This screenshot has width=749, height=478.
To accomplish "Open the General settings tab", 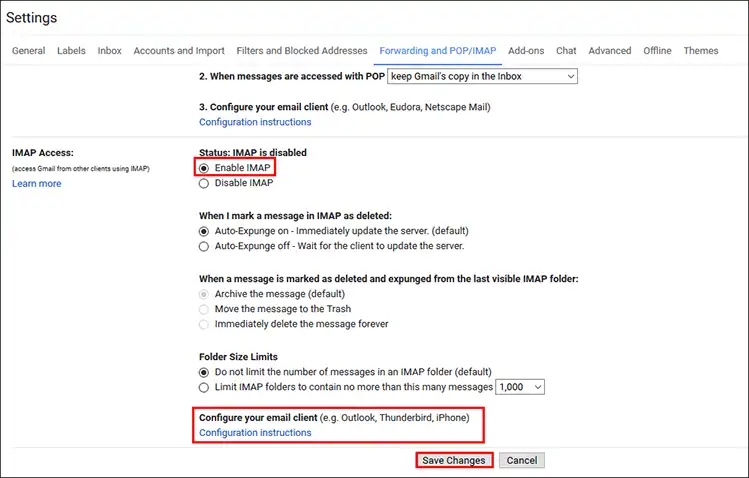I will tap(29, 51).
